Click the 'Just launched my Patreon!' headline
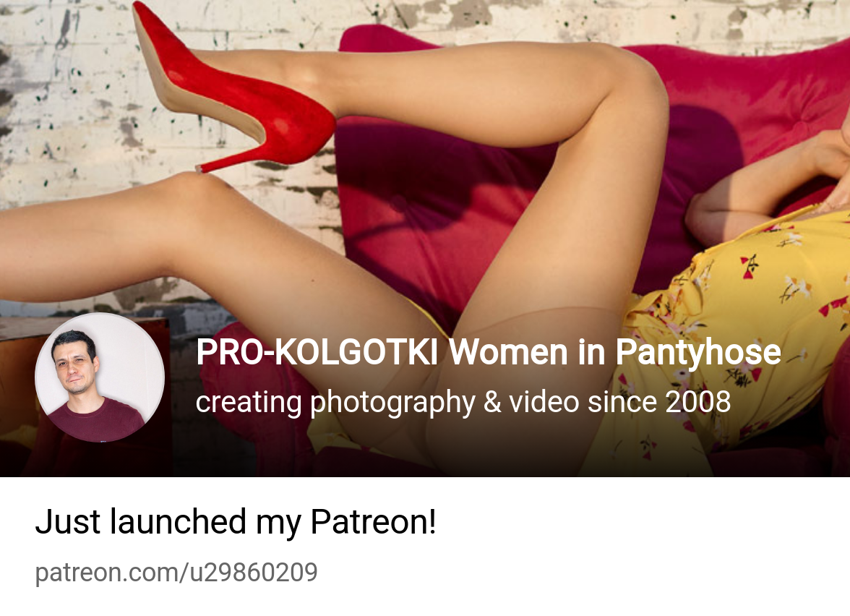Viewport: 850px width, 616px height. coord(236,522)
